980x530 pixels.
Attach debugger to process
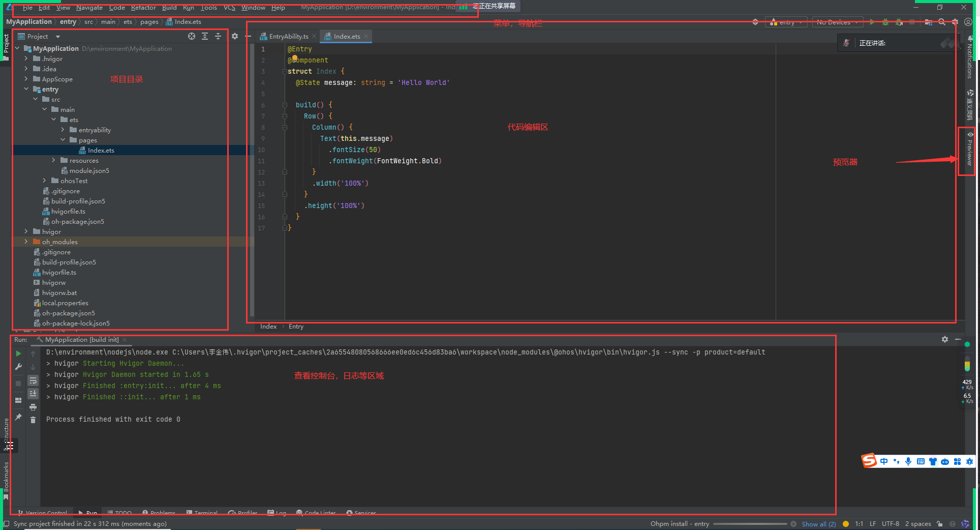click(899, 22)
